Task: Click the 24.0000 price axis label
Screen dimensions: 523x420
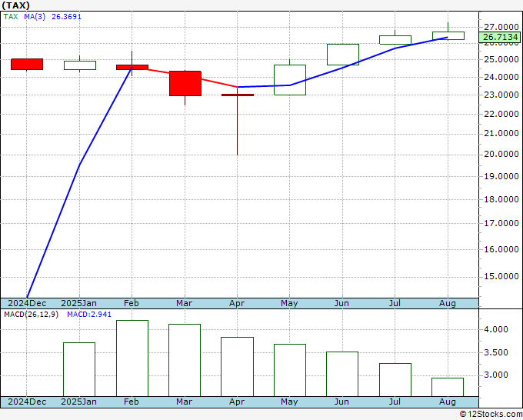Action: [x=501, y=77]
